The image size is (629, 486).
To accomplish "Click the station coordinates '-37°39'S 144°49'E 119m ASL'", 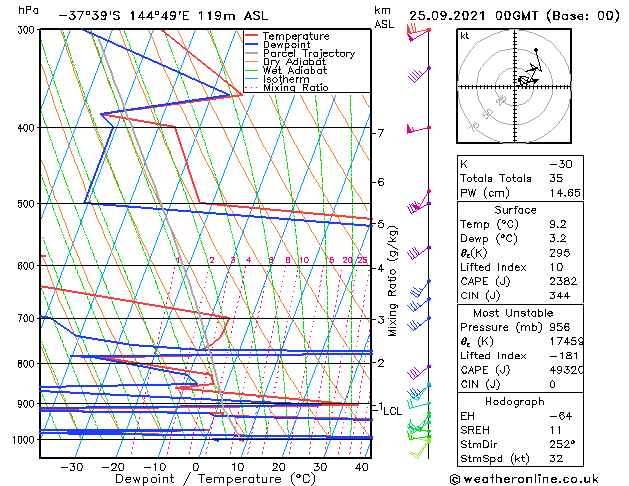I will pyautogui.click(x=163, y=16).
